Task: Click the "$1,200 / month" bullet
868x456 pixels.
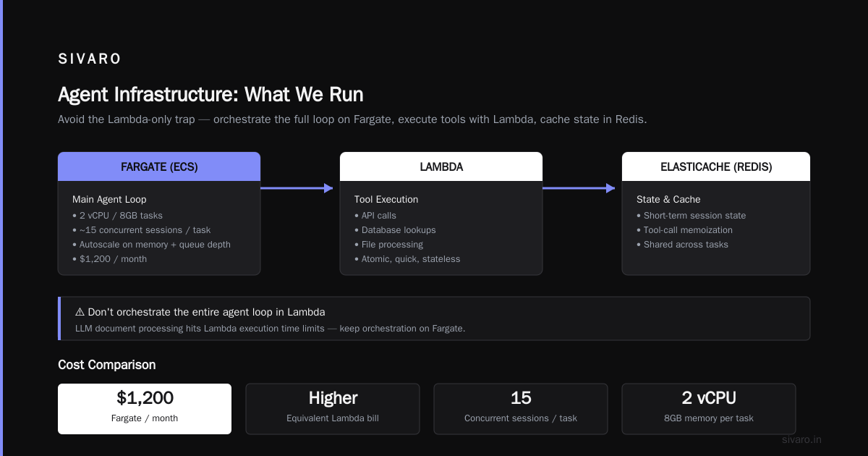Action: click(109, 259)
